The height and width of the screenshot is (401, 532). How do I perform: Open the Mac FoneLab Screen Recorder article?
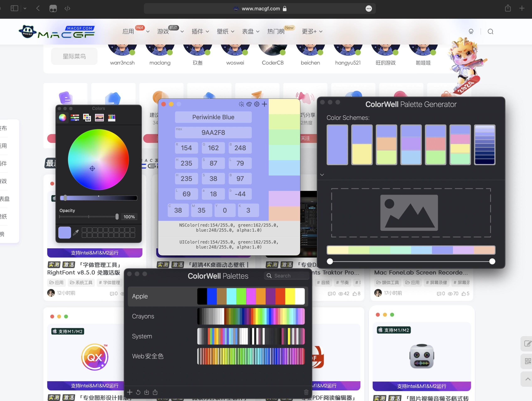tap(421, 272)
